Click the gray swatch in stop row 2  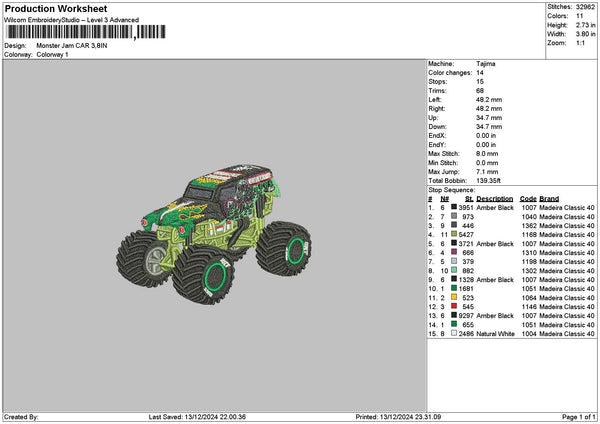click(454, 216)
